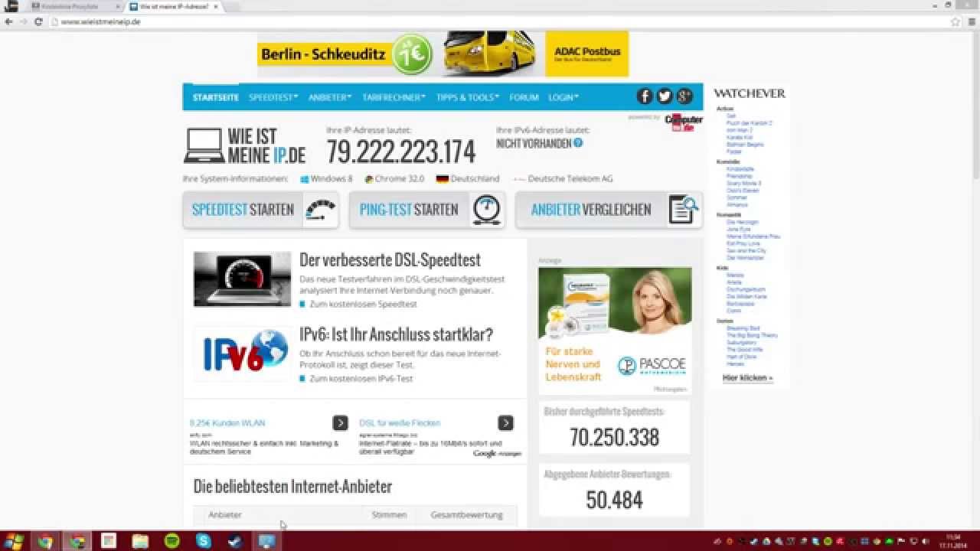This screenshot has height=551, width=980.
Task: Expand the LOGIN menu dropdown
Action: click(x=563, y=97)
